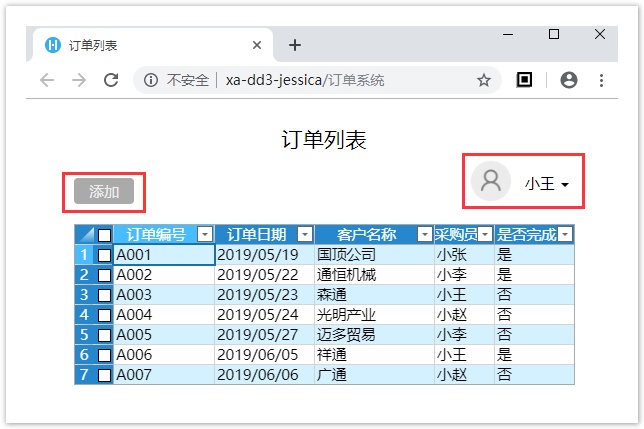644x429 pixels.
Task: Click the user avatar next to 小王
Action: [490, 181]
